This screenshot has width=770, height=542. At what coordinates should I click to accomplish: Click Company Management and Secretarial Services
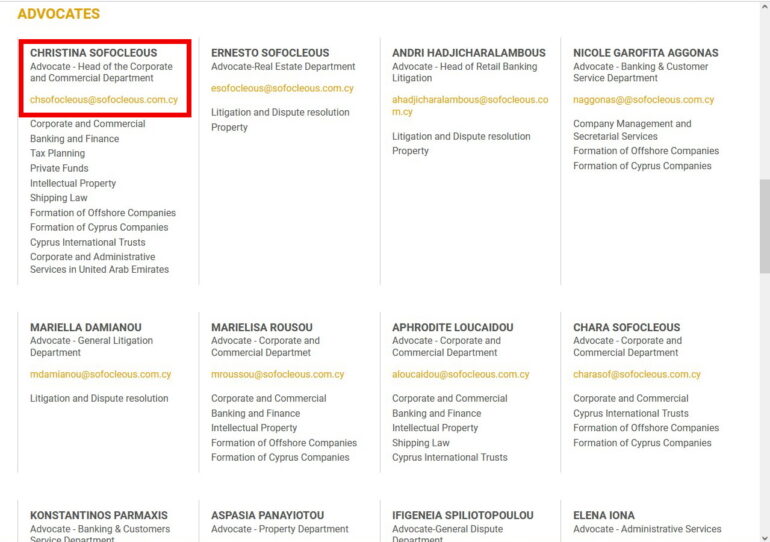point(632,130)
